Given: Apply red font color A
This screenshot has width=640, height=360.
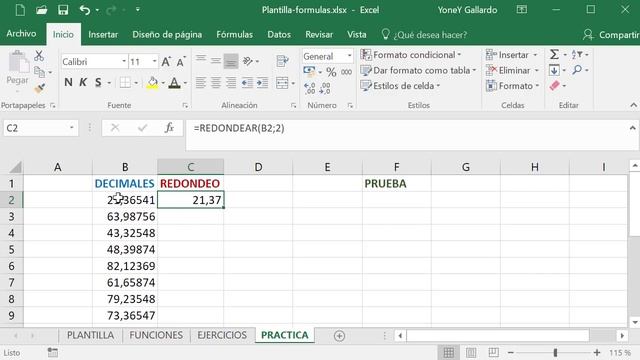Looking at the screenshot, I should tap(174, 83).
